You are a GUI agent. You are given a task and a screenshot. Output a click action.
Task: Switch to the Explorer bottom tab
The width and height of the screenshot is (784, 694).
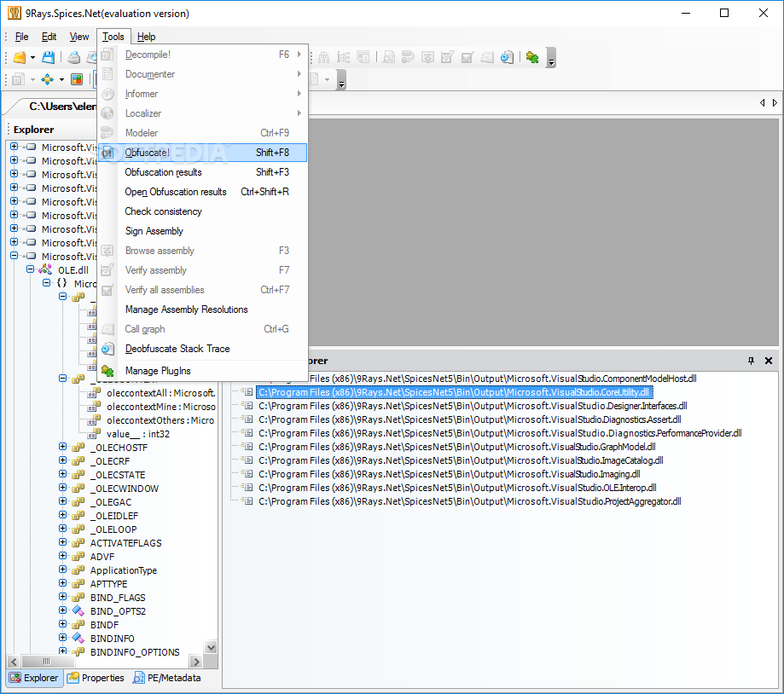pos(34,678)
